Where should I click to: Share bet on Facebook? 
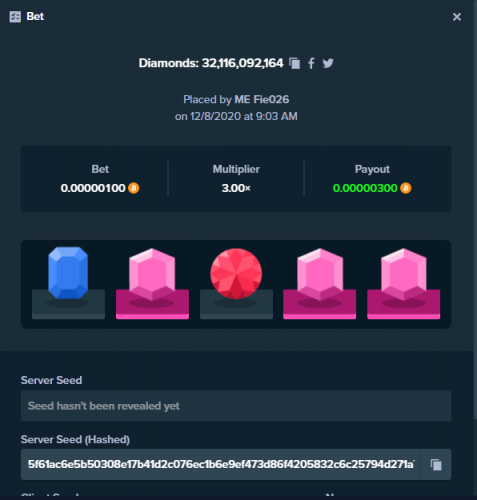(x=311, y=63)
